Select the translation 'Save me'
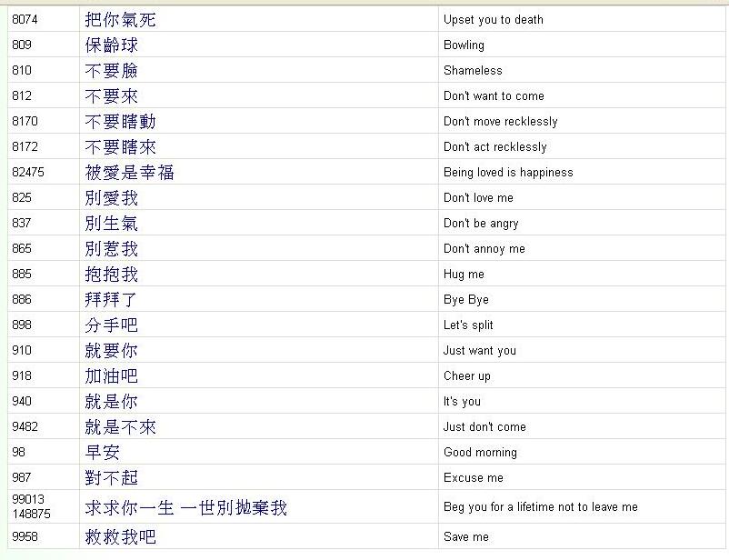The height and width of the screenshot is (560, 729). click(x=466, y=536)
